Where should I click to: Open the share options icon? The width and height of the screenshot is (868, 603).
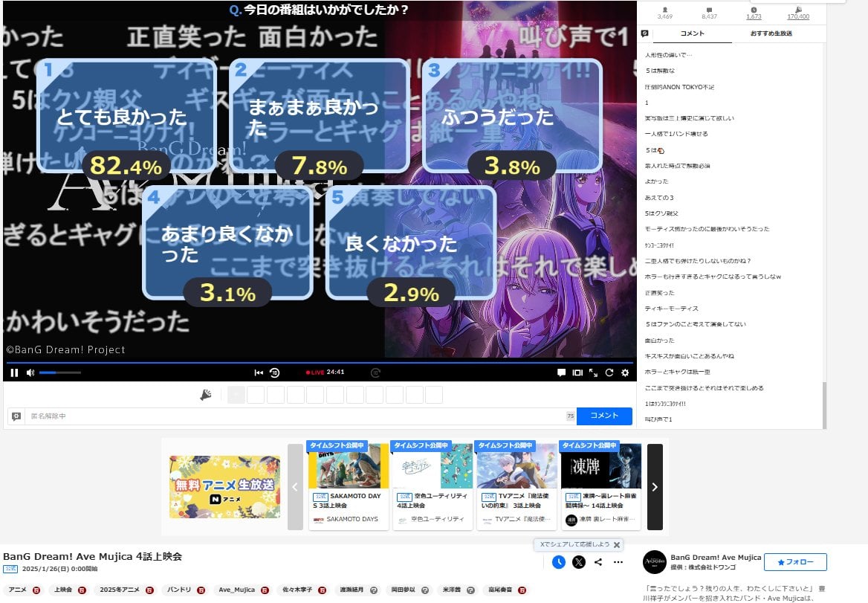[598, 562]
